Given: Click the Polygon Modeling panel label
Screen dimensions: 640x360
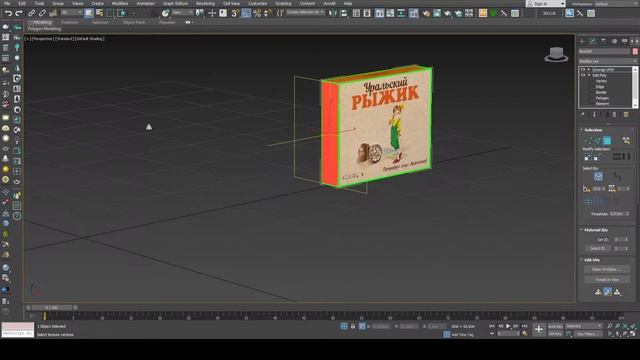Looking at the screenshot, I should click(x=44, y=29).
